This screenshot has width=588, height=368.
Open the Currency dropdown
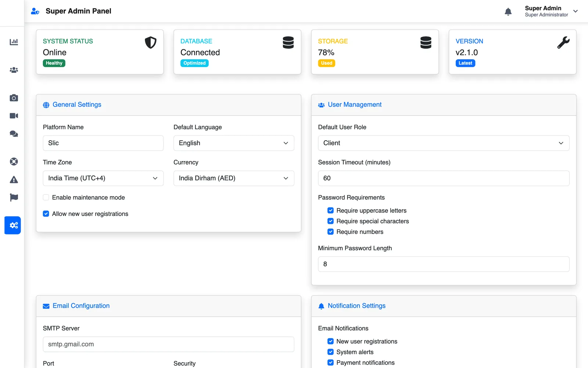click(x=234, y=178)
